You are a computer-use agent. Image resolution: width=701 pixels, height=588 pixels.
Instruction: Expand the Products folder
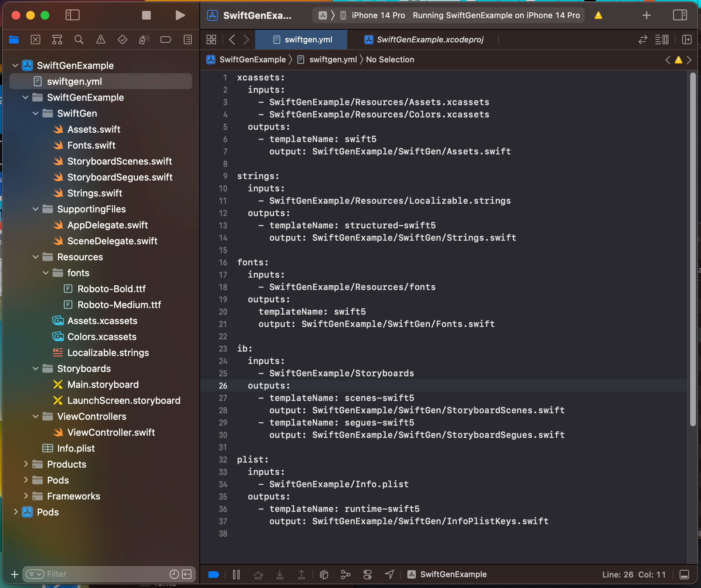[x=25, y=464]
